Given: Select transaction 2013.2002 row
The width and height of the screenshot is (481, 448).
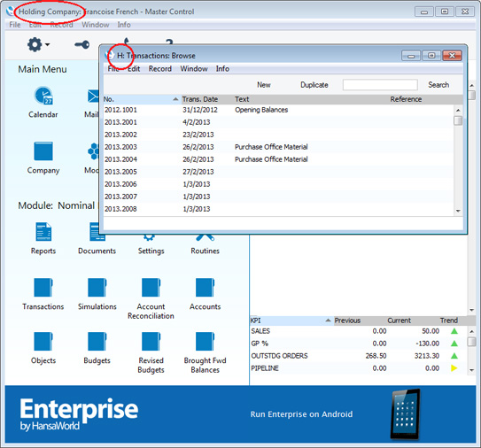Looking at the screenshot, I should click(x=278, y=135).
